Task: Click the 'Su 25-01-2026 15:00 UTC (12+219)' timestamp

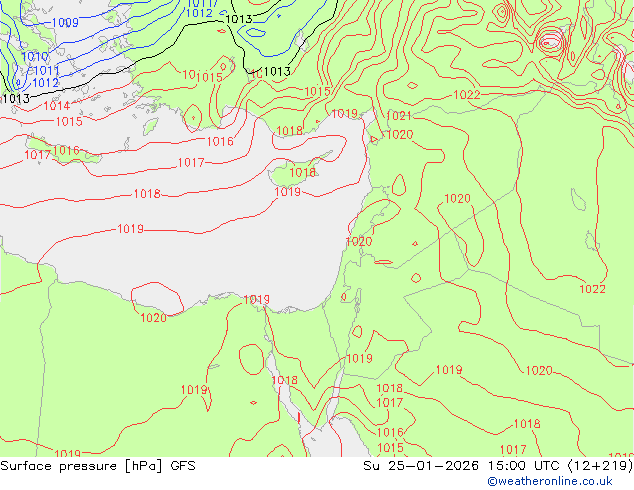Action: (x=498, y=466)
